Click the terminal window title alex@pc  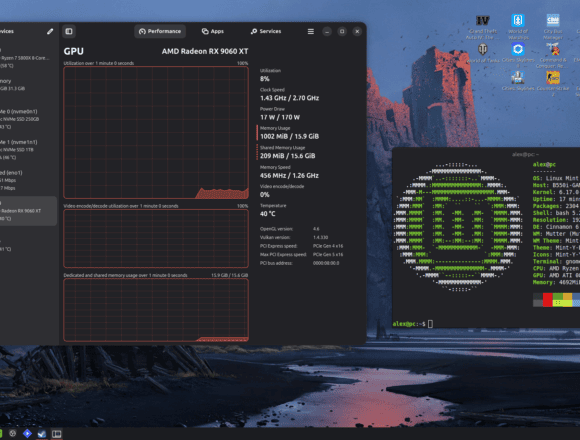[x=525, y=154]
